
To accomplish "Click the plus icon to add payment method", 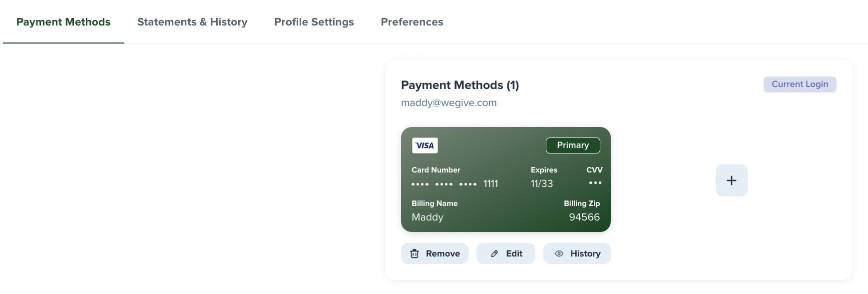I will point(731,180).
